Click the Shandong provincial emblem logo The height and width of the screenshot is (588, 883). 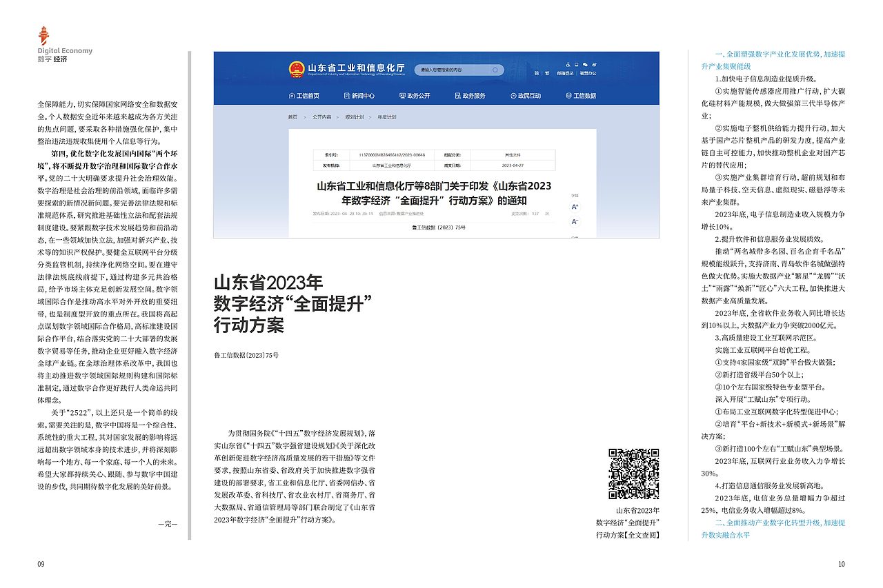297,68
